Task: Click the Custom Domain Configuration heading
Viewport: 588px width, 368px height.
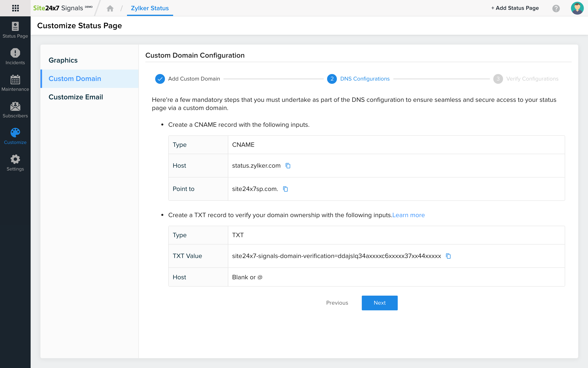Action: (x=195, y=55)
